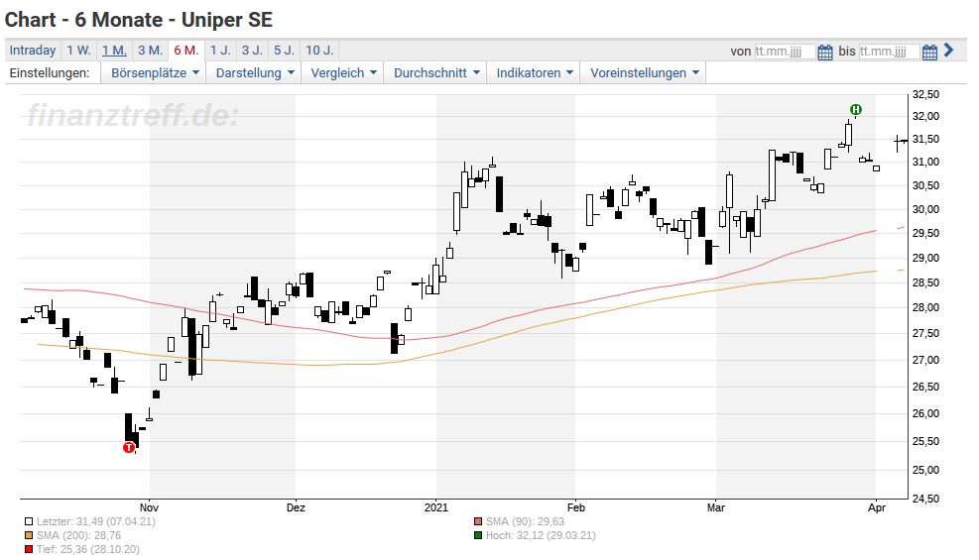Select the Intraday time range tab
Image resolution: width=979 pixels, height=560 pixels.
point(33,51)
